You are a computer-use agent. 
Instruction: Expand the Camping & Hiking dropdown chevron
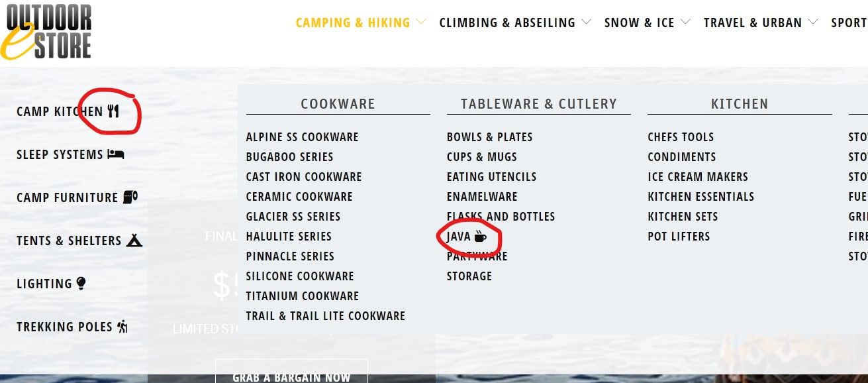pos(421,23)
